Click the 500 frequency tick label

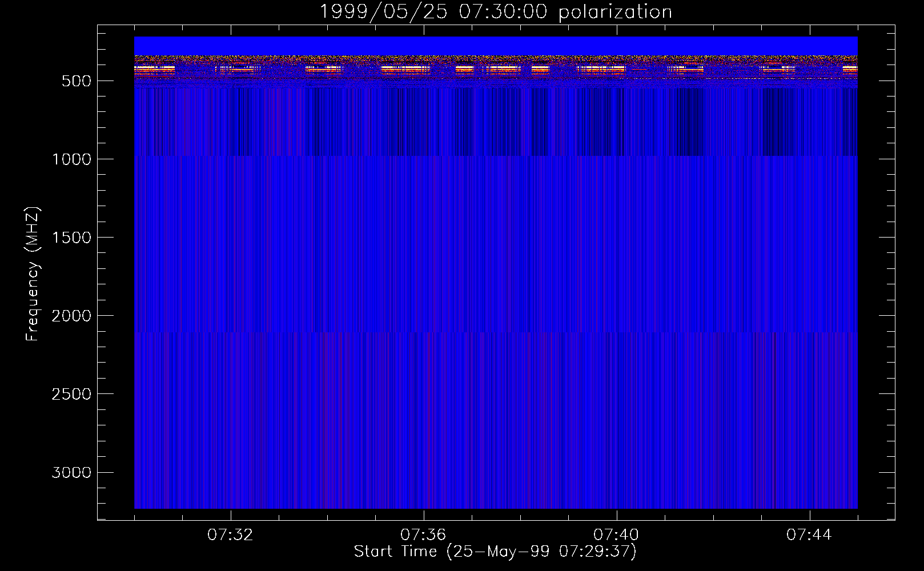[x=77, y=81]
